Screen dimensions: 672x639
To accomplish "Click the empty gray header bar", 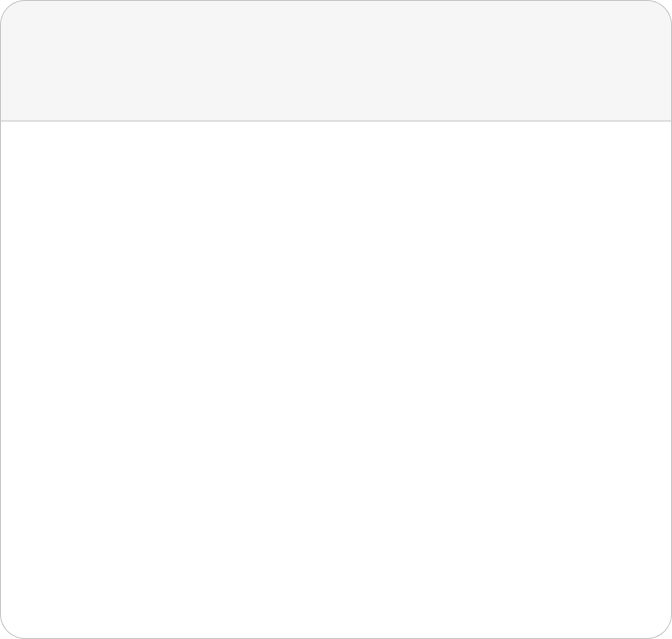I will pyautogui.click(x=336, y=61).
